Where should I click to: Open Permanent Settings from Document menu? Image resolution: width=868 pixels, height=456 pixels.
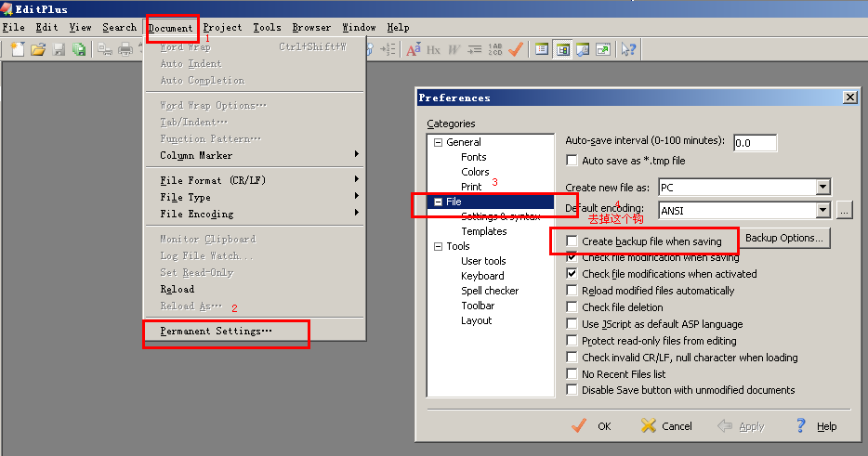point(216,331)
